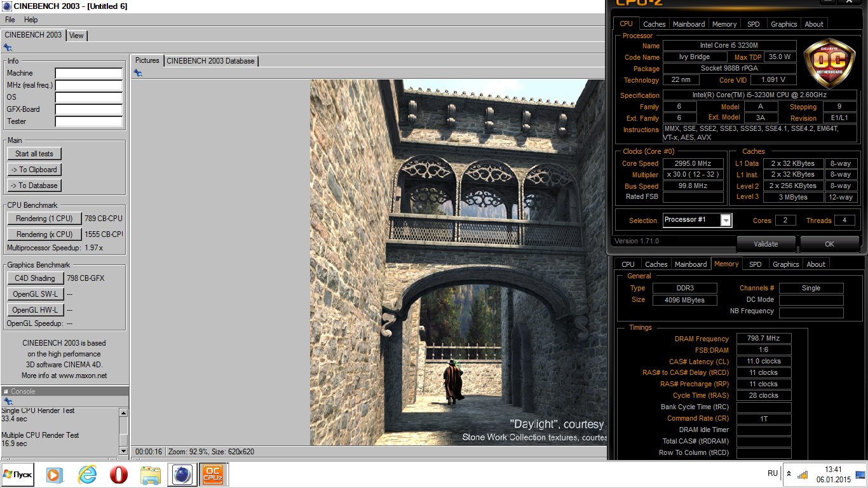Select the Pictures tab
The width and height of the screenshot is (868, 488).
pos(147,60)
